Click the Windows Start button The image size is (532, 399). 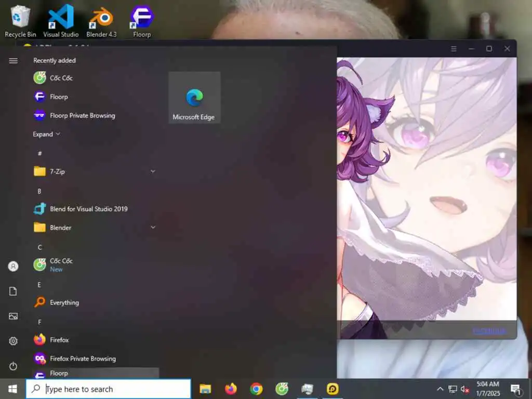coord(12,389)
